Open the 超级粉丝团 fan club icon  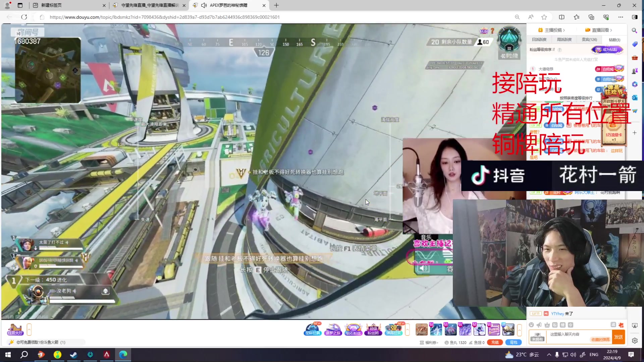373,329
